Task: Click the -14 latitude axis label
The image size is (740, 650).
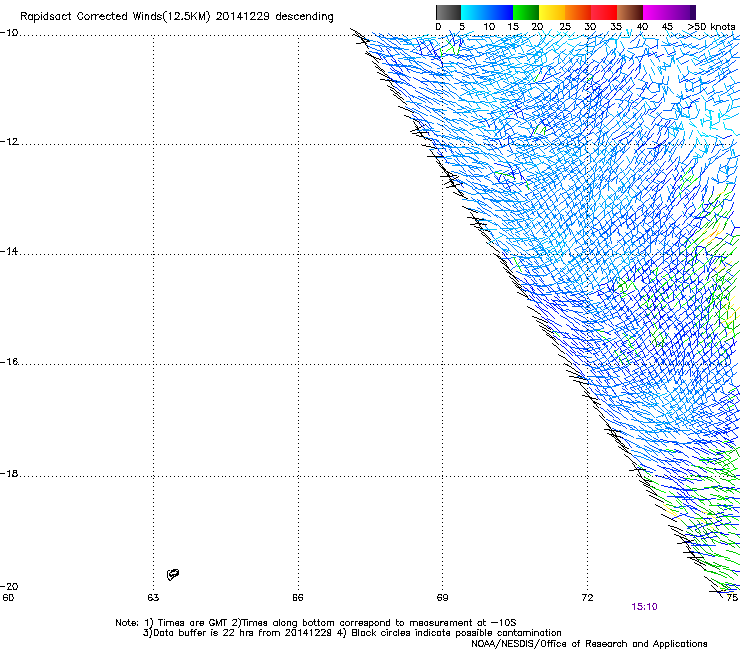Action: point(9,251)
